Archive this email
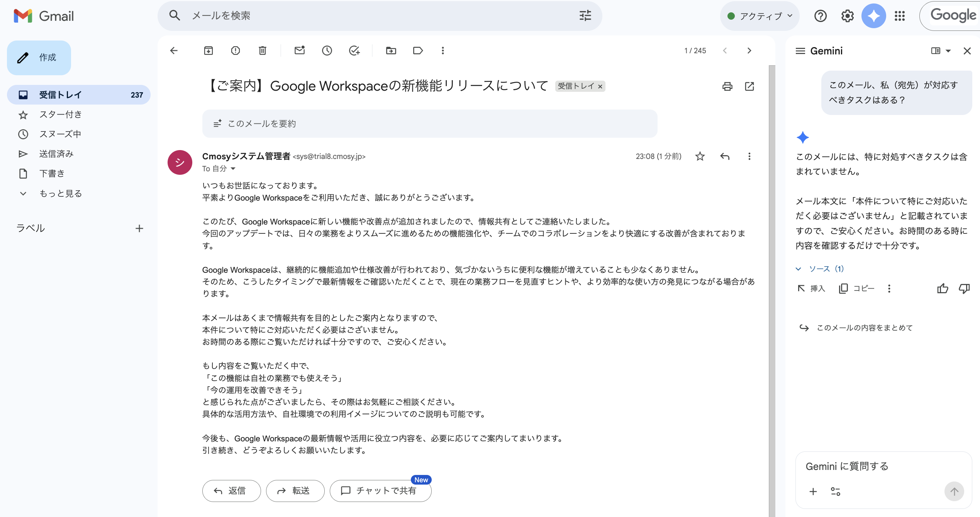 (x=209, y=51)
